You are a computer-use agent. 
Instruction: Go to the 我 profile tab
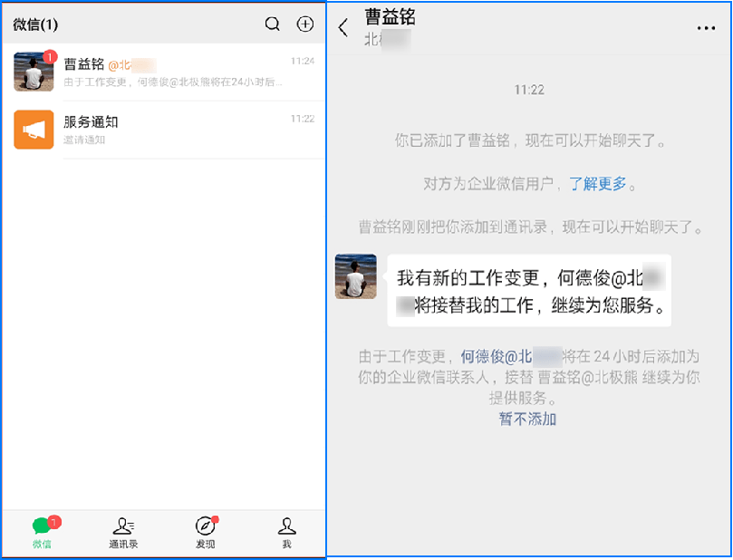coord(286,533)
